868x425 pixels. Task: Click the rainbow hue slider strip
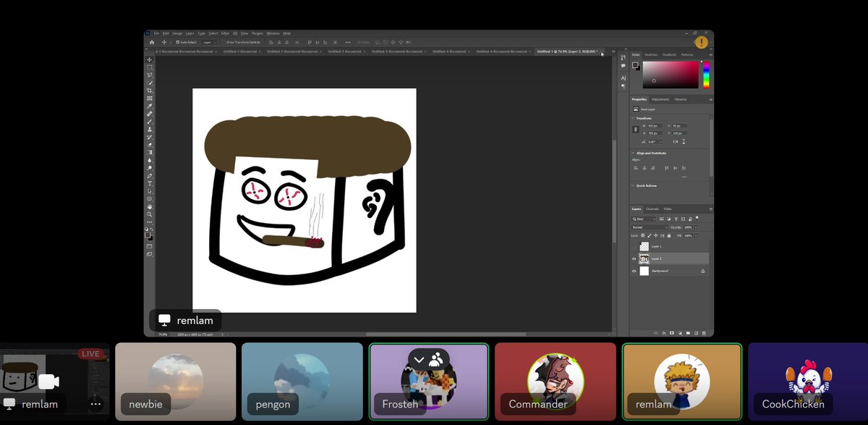click(707, 75)
